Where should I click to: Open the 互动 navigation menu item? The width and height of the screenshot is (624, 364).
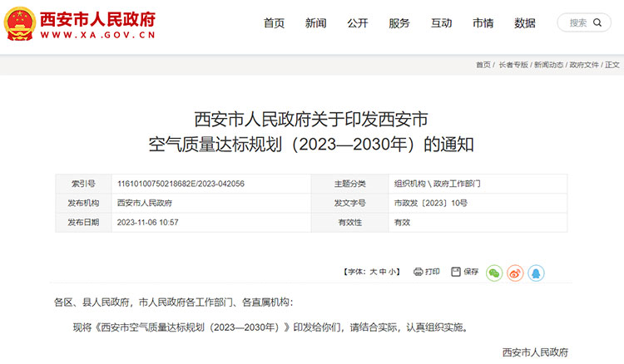pos(441,23)
